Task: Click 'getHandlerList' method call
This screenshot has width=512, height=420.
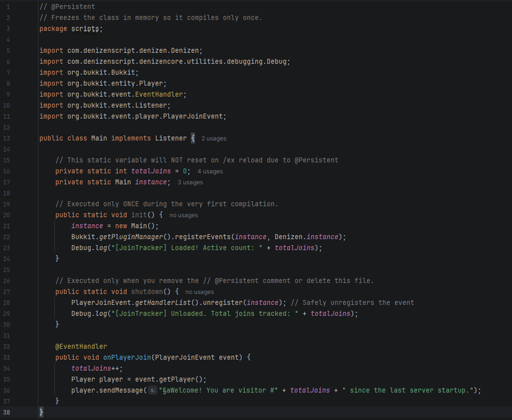Action: pos(163,303)
